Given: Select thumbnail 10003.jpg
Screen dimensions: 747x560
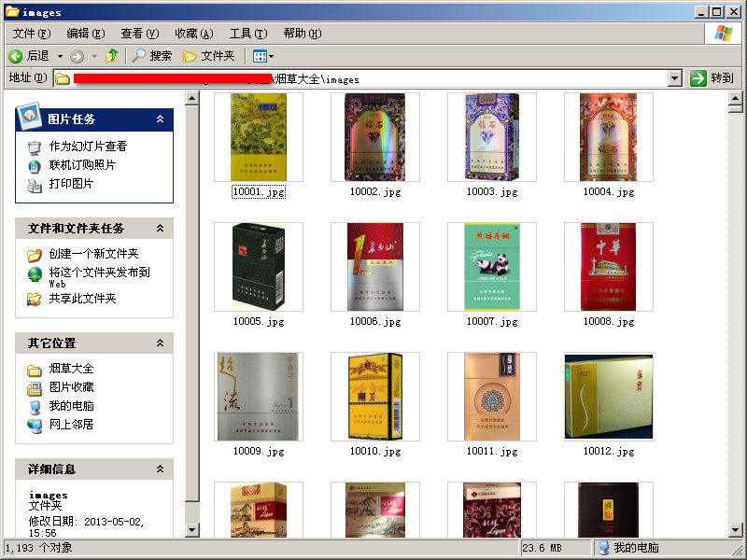Looking at the screenshot, I should [492, 137].
